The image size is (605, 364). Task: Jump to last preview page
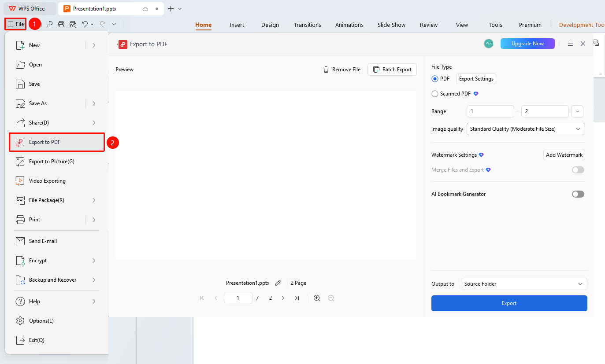(x=297, y=298)
